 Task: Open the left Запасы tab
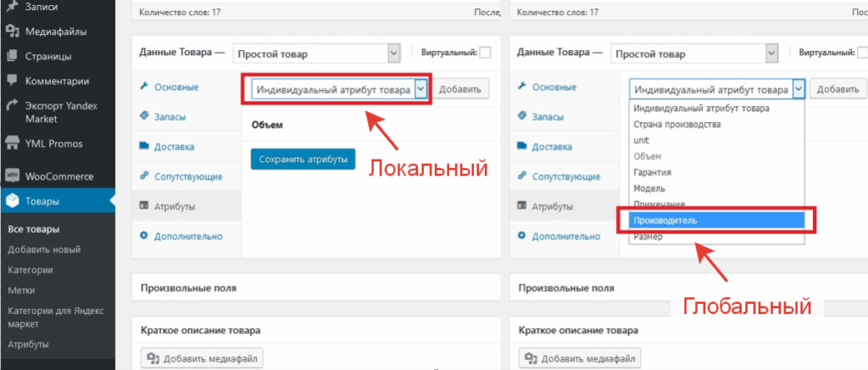170,116
